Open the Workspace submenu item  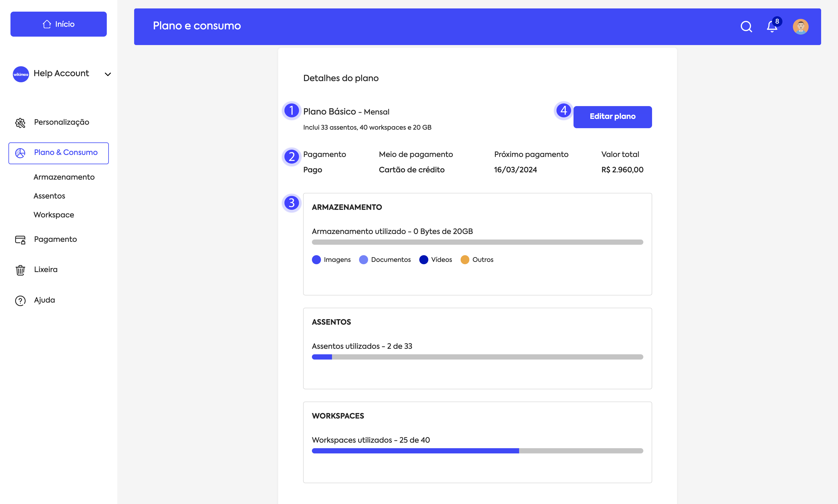(54, 215)
